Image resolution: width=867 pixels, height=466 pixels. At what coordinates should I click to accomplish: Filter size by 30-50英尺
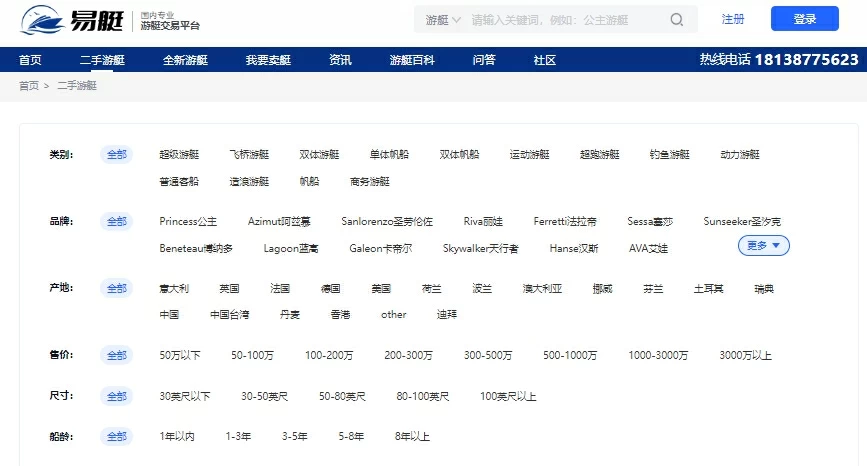click(264, 396)
